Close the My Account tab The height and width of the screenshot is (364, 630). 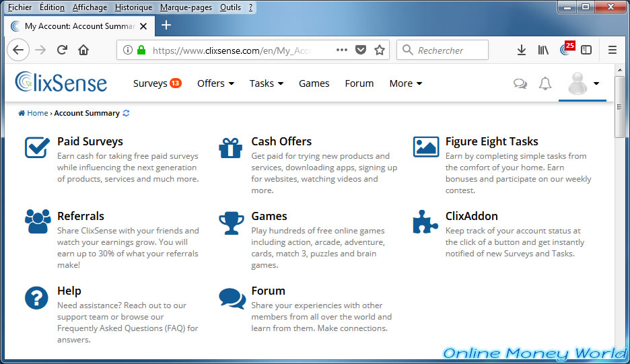click(143, 26)
